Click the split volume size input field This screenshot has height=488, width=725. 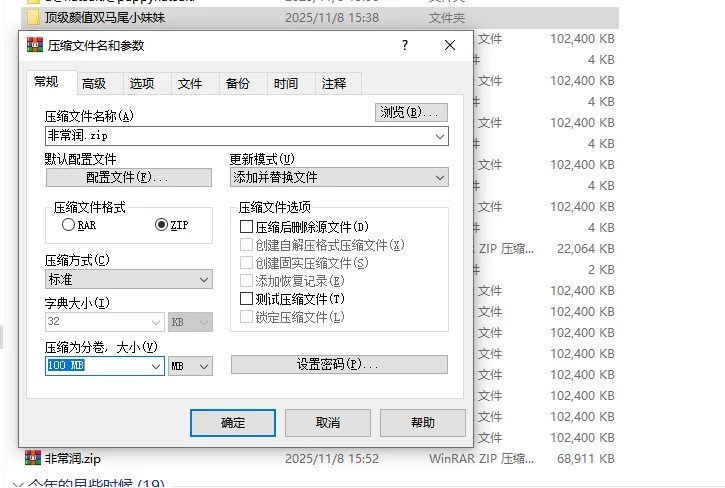tap(97, 367)
